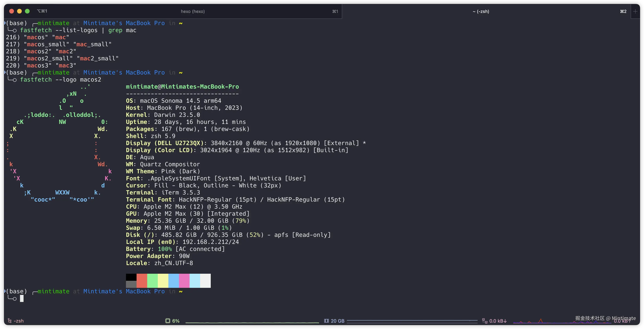This screenshot has height=329, width=644.
Task: Click the ⌘2 shortcut badge on zsh tab
Action: (623, 12)
